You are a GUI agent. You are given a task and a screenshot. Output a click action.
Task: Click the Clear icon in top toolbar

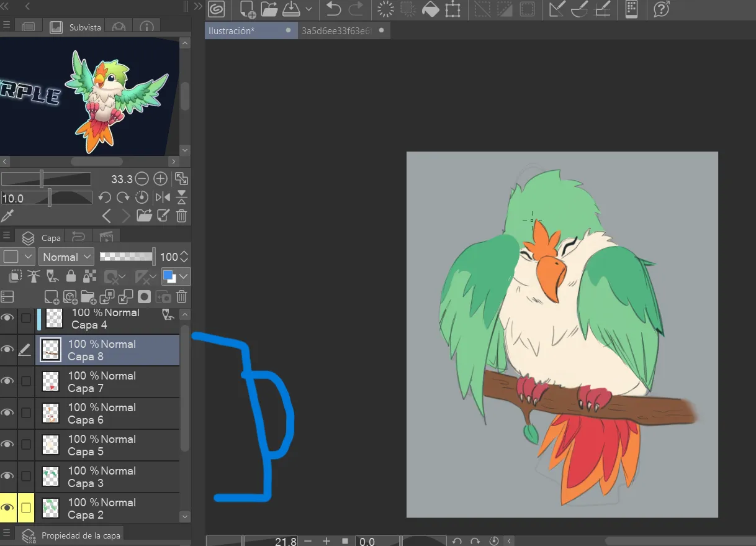tap(386, 9)
